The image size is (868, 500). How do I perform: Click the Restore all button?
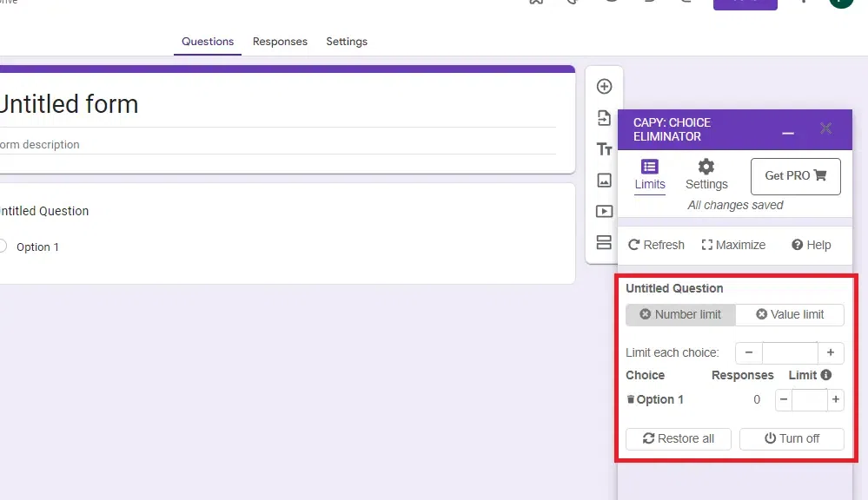pyautogui.click(x=678, y=438)
